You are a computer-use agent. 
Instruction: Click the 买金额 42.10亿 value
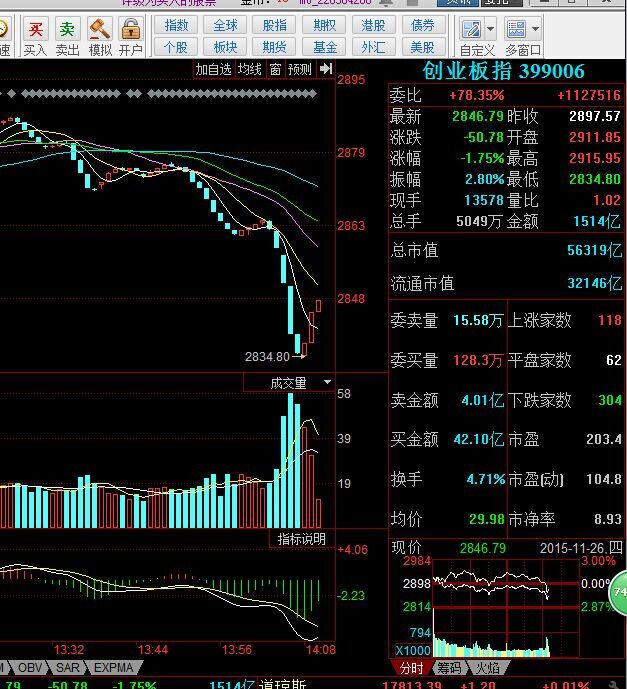coord(478,439)
